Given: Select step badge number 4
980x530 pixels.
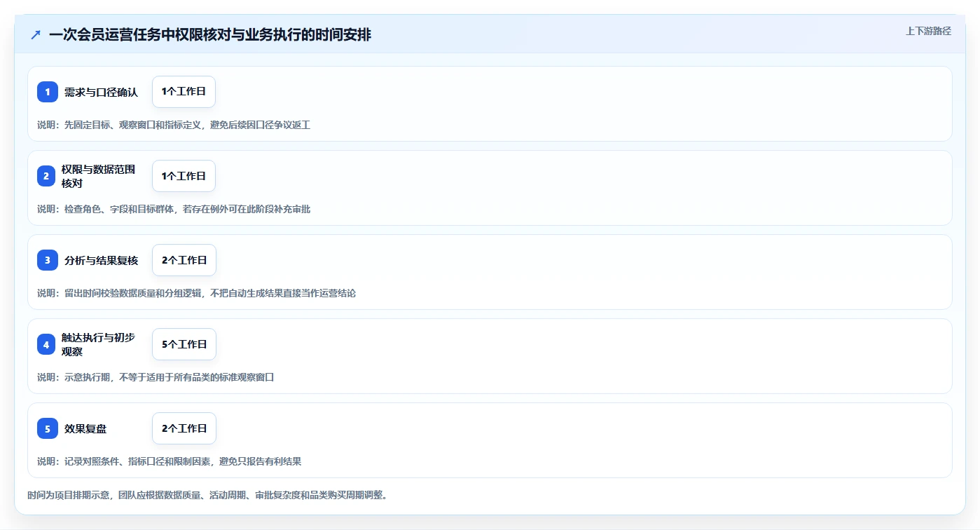Looking at the screenshot, I should (46, 344).
